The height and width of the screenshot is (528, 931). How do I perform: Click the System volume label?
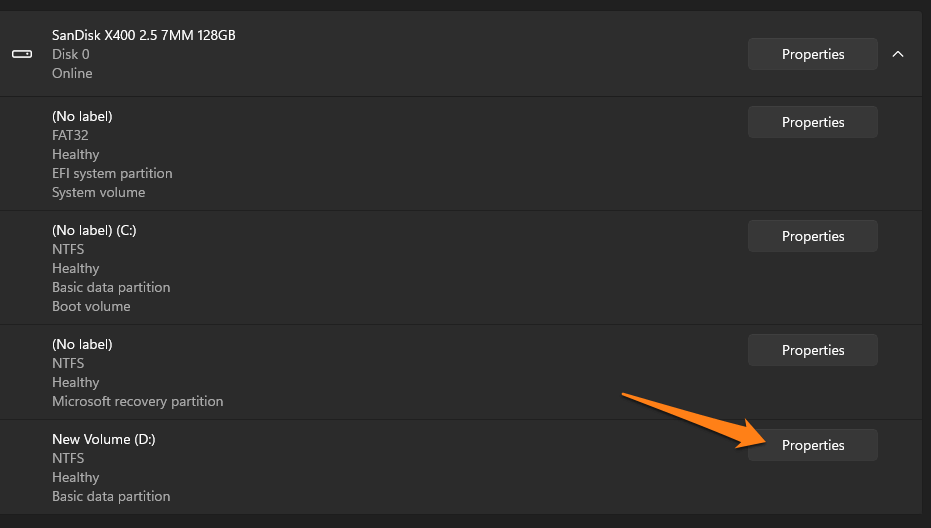[x=99, y=192]
